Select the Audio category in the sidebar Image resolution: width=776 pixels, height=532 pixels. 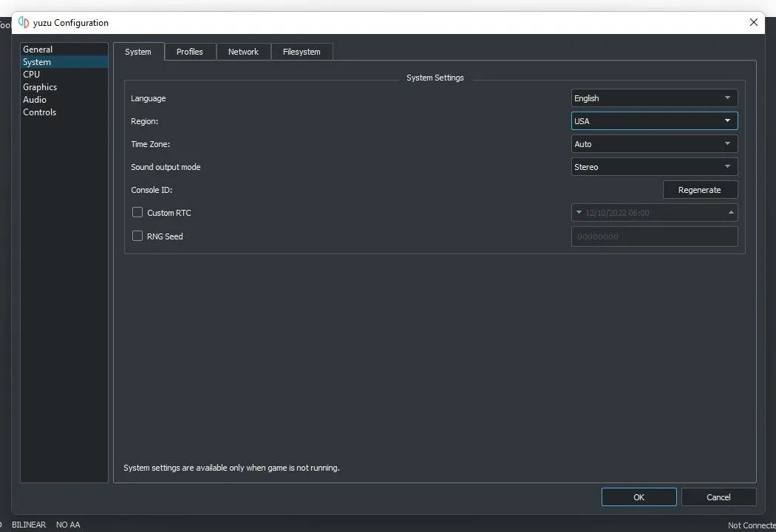[x=34, y=99]
